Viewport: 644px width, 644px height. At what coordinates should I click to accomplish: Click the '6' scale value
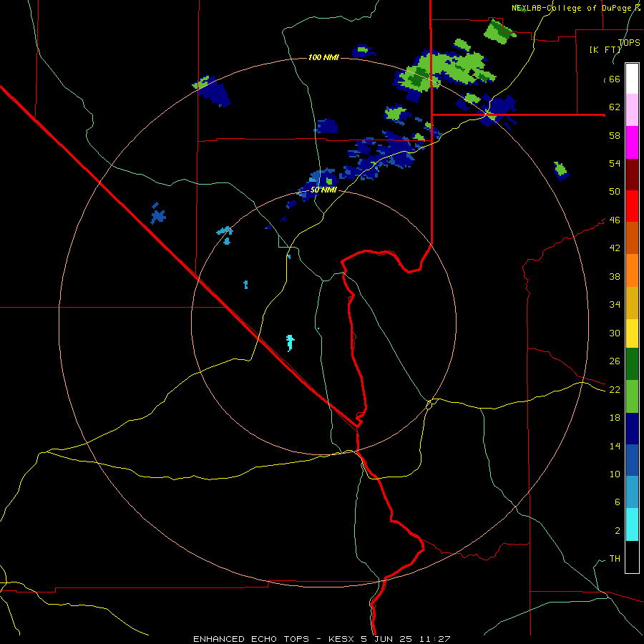pyautogui.click(x=617, y=502)
